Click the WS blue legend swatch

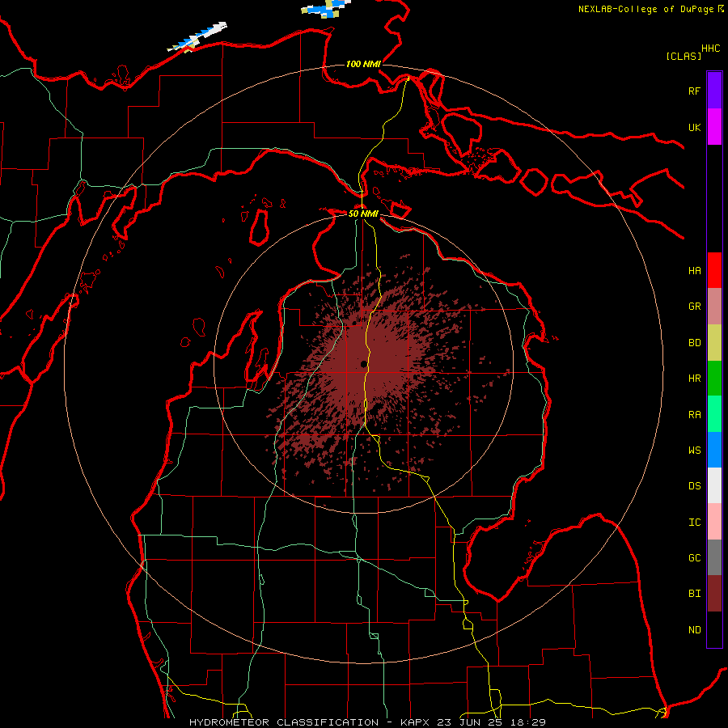click(x=714, y=450)
